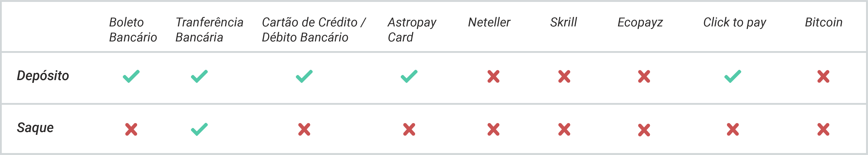Click the Neteller deposit red X
The image size is (868, 155).
(493, 76)
